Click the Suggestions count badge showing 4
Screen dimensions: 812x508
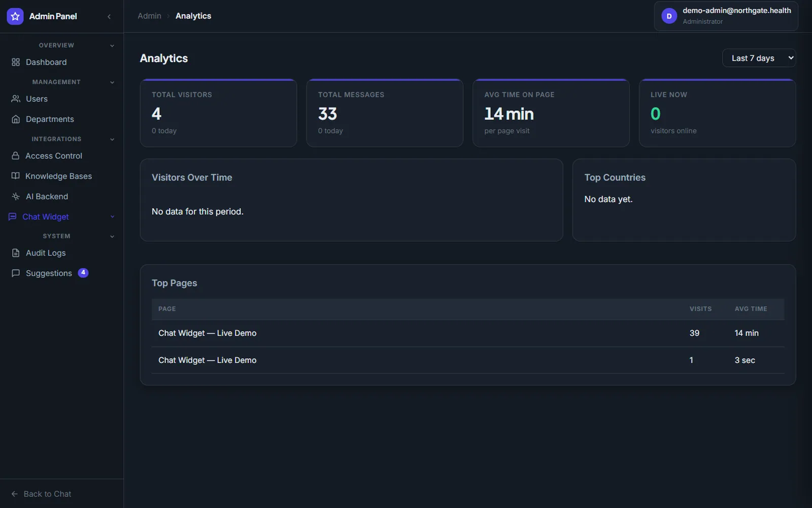coord(83,273)
